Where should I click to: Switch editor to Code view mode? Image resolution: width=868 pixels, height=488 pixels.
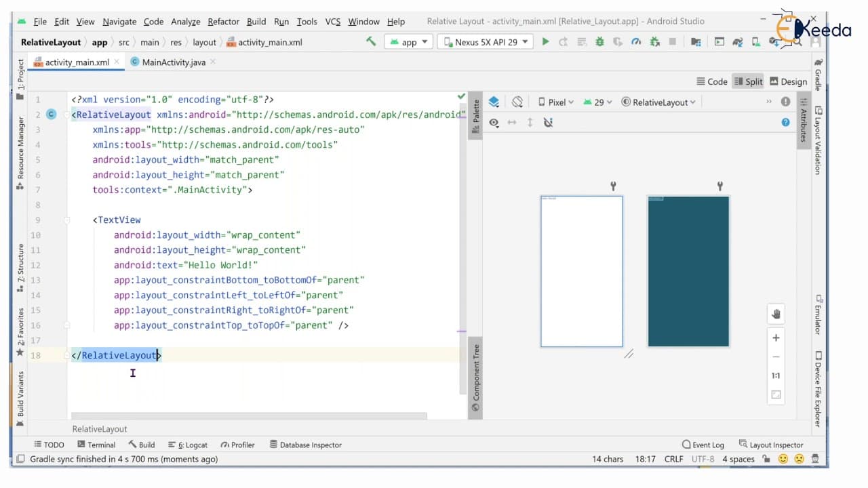point(712,81)
